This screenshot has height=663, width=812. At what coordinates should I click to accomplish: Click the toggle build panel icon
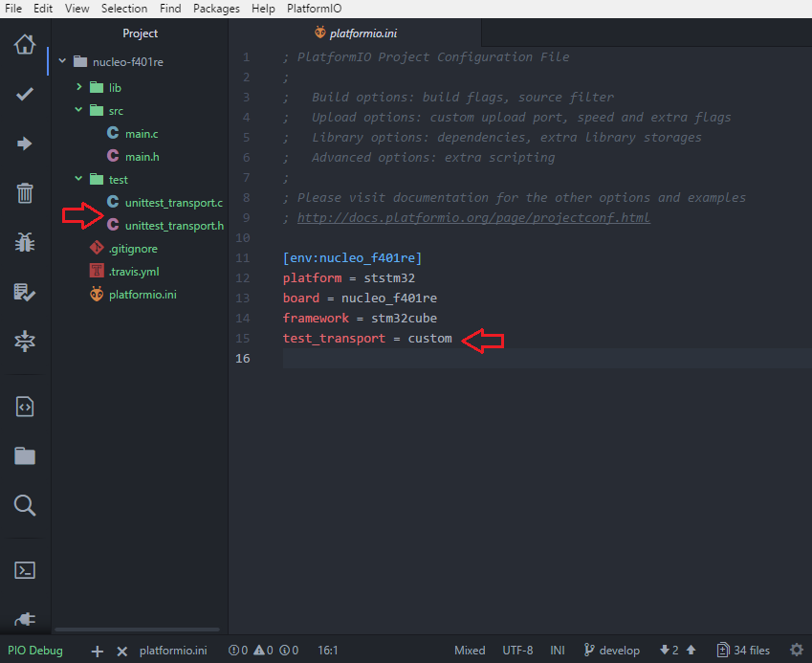[24, 341]
